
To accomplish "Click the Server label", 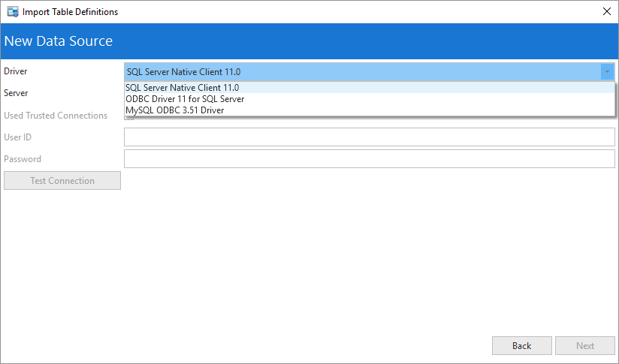I will tap(16, 93).
